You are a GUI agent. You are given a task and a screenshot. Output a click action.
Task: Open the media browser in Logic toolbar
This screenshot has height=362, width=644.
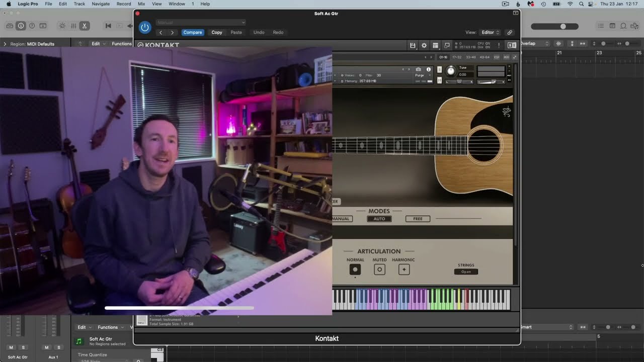pyautogui.click(x=634, y=26)
